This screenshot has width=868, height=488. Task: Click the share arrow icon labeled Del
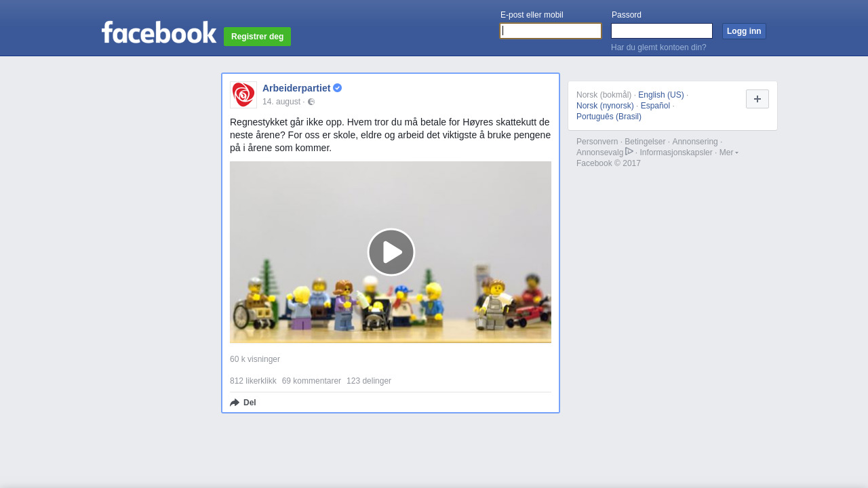235,403
